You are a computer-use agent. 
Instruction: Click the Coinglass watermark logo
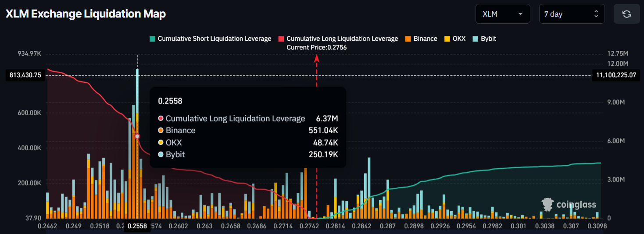click(x=569, y=204)
